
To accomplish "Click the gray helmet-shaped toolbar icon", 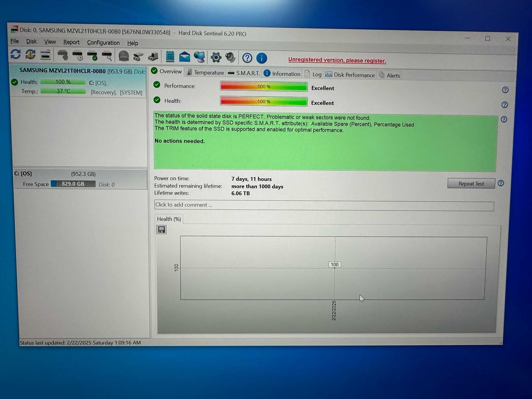I will [124, 56].
